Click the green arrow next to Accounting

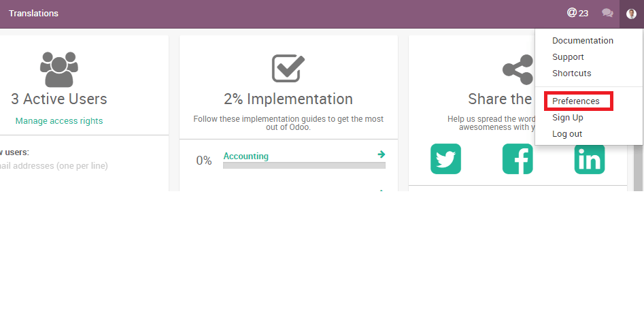(x=382, y=154)
